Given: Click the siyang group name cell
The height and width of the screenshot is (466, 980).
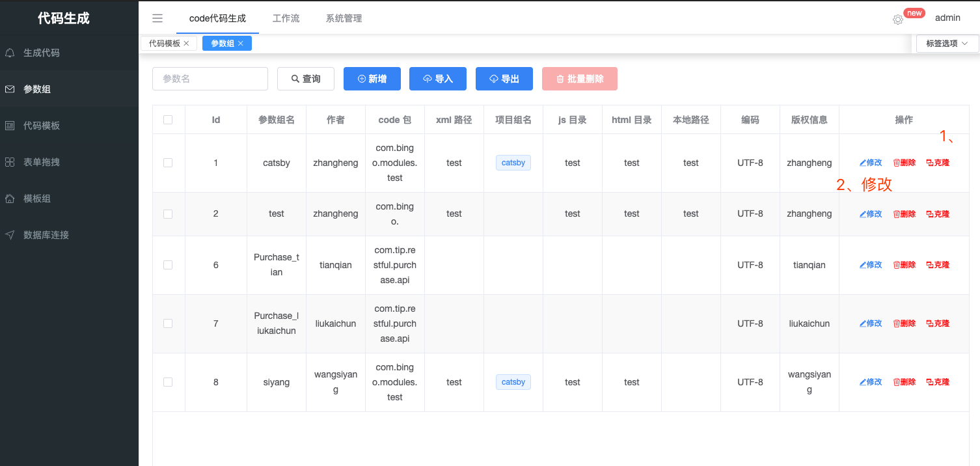Looking at the screenshot, I should 277,382.
